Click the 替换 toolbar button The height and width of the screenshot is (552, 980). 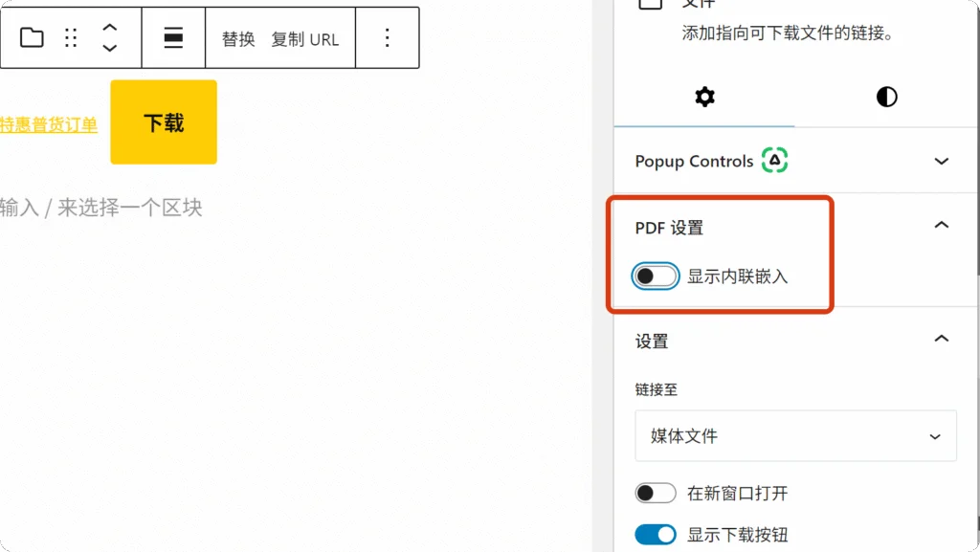(x=238, y=39)
